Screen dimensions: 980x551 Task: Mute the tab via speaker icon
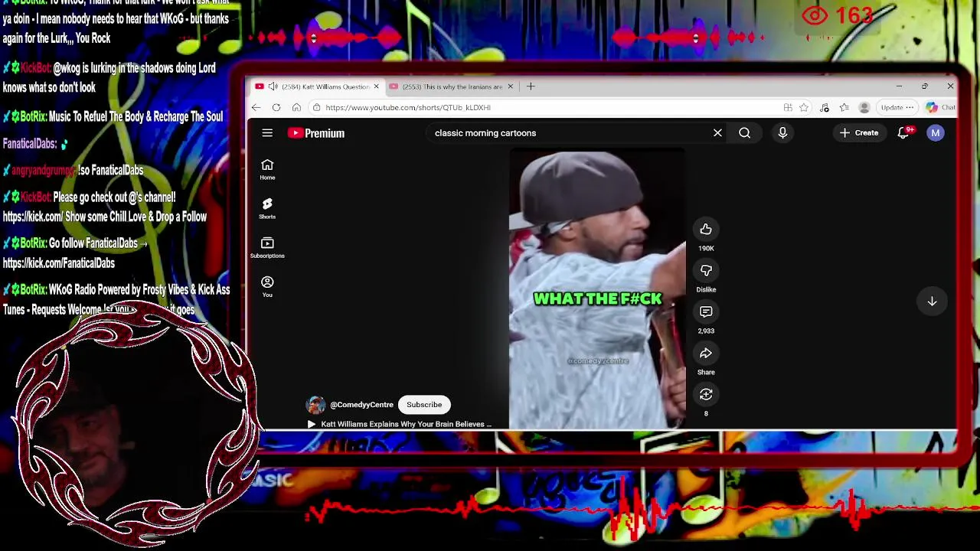[273, 86]
